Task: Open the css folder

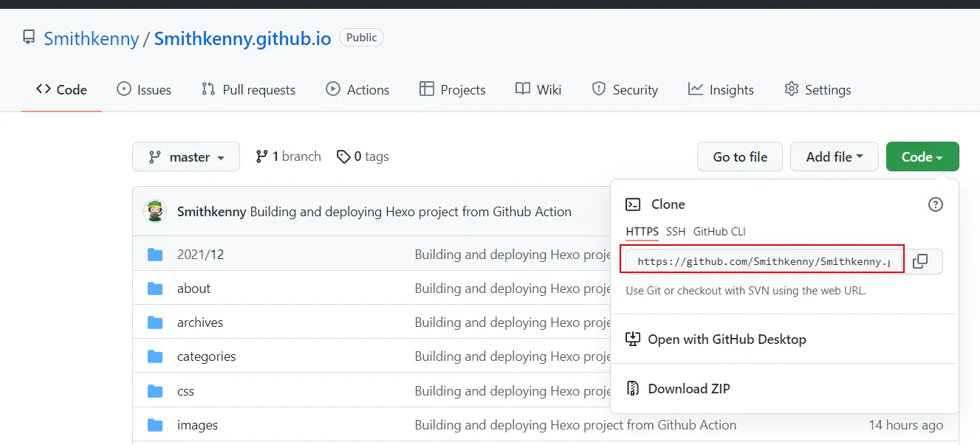Action: pyautogui.click(x=185, y=390)
